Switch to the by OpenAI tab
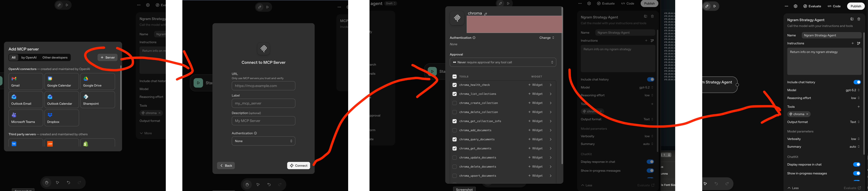The height and width of the screenshot is (191, 868). pyautogui.click(x=29, y=58)
